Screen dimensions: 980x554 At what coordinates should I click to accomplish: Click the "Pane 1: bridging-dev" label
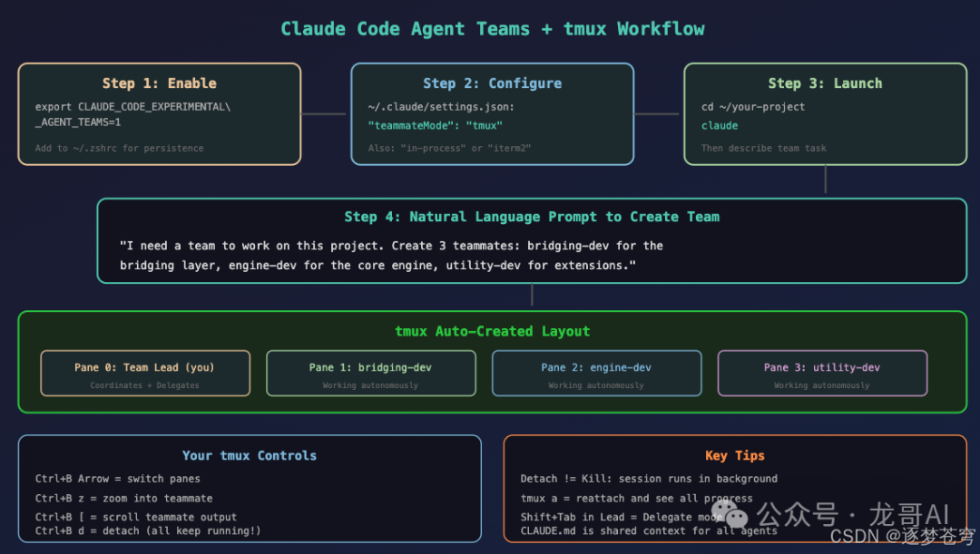coord(370,368)
